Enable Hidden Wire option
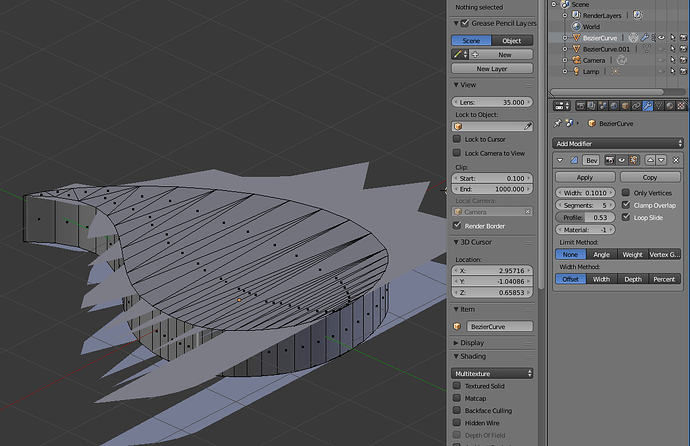This screenshot has width=690, height=446. pos(457,423)
